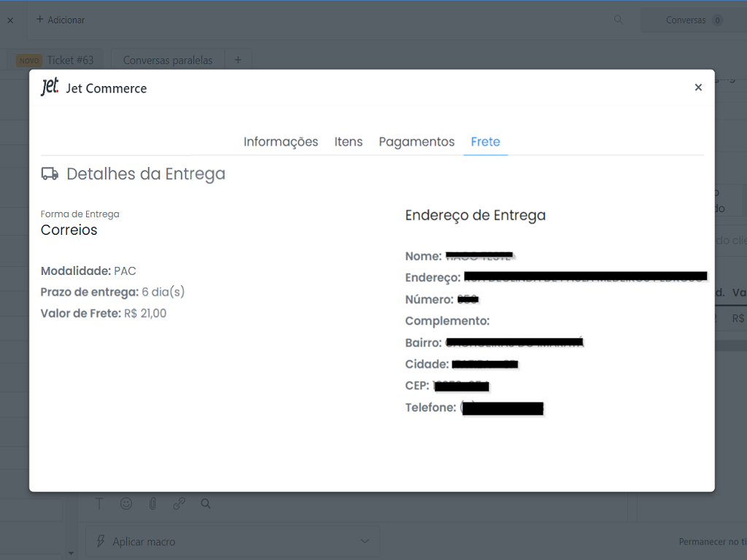Image resolution: width=747 pixels, height=560 pixels.
Task: Click the delivery truck icon
Action: (x=50, y=174)
